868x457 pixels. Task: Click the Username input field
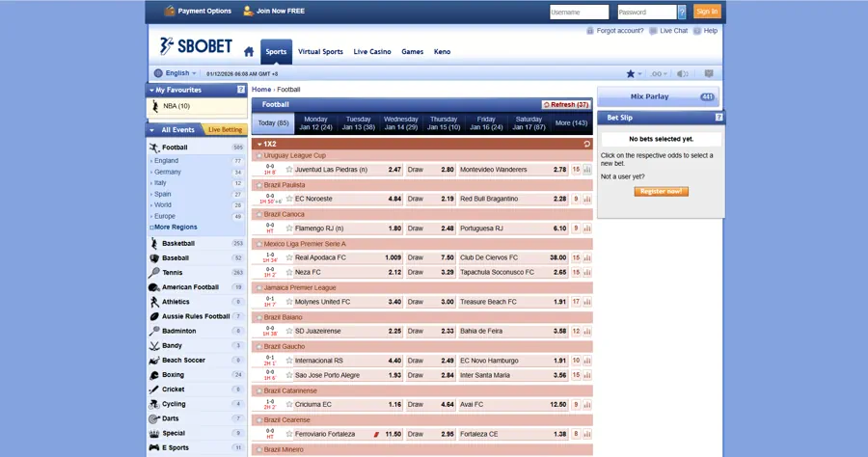pos(579,12)
